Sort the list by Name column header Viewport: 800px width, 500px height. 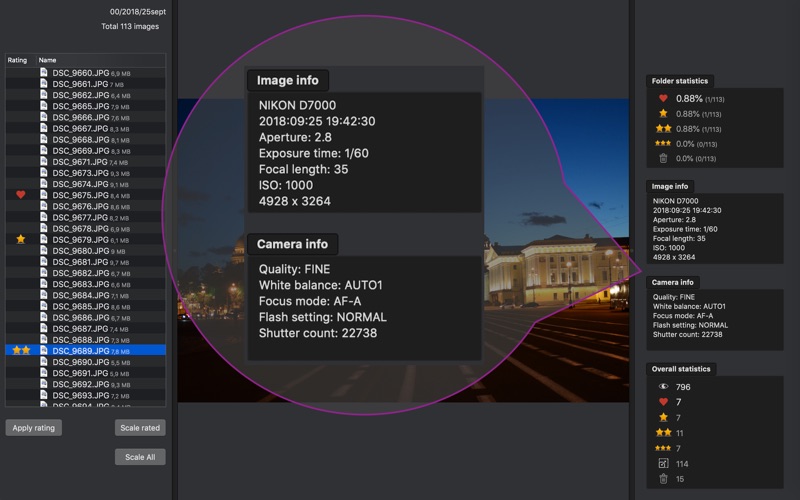pyautogui.click(x=48, y=60)
